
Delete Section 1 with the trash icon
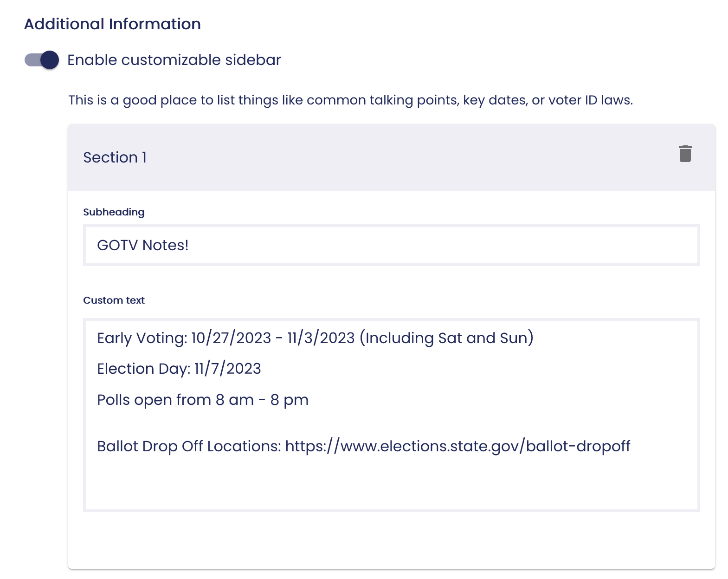coord(685,154)
